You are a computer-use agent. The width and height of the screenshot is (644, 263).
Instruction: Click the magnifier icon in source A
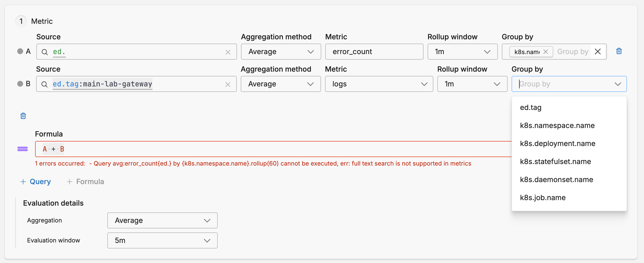[45, 52]
